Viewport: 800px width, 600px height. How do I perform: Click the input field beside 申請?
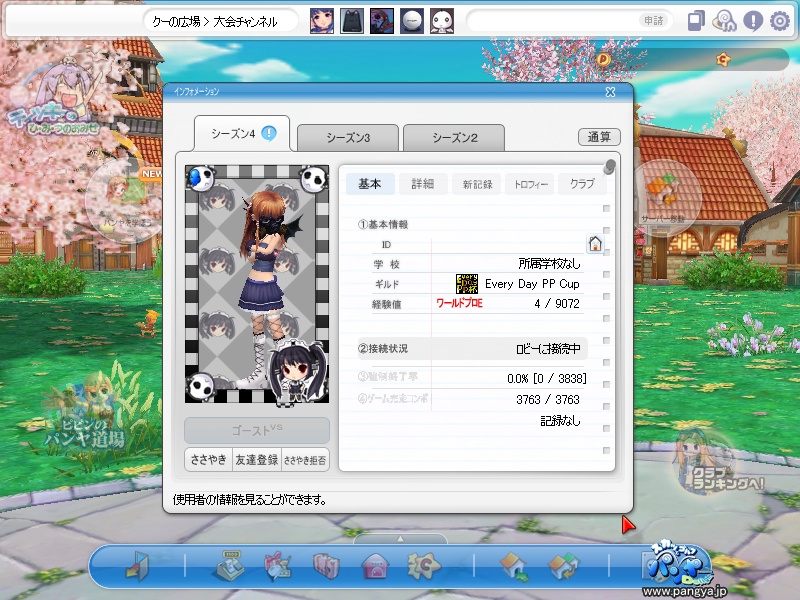[x=553, y=21]
